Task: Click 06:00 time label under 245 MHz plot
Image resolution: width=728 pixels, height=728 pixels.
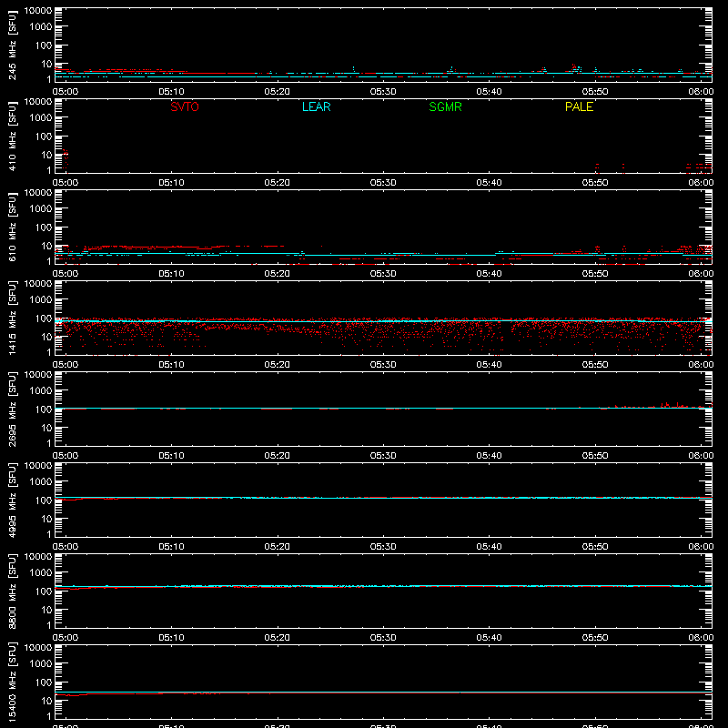Action: coord(701,92)
